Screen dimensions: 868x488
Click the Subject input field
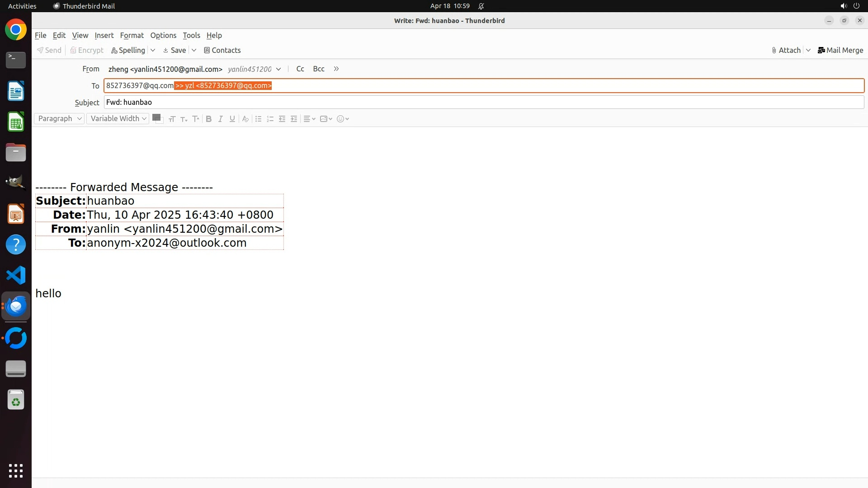click(484, 102)
